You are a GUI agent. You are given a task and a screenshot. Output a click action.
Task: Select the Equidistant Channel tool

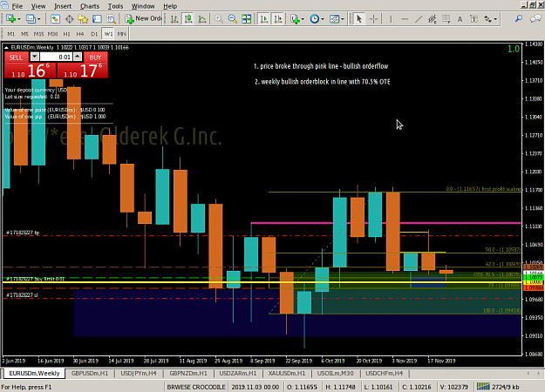pyautogui.click(x=433, y=19)
